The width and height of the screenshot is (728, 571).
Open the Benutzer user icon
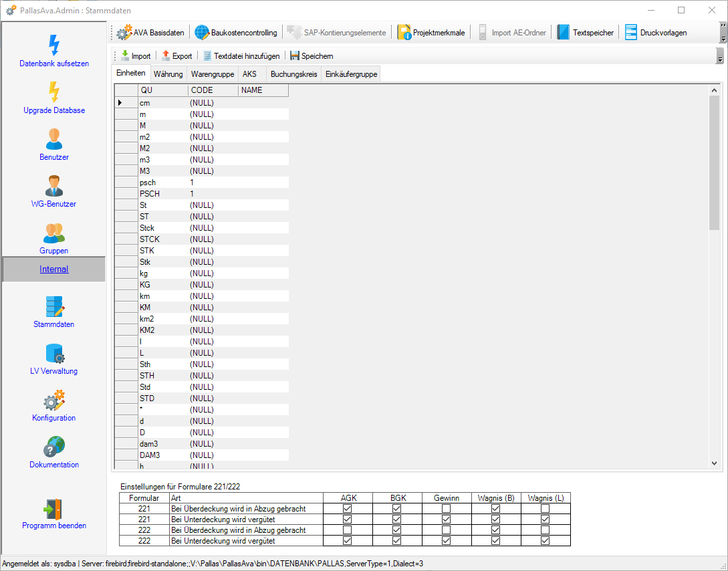pos(54,139)
